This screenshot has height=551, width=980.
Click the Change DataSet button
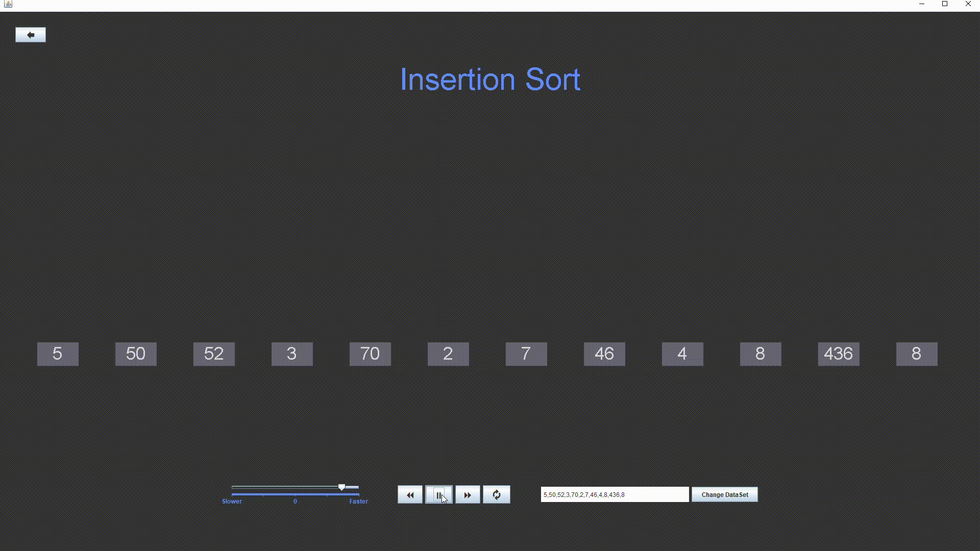[725, 494]
